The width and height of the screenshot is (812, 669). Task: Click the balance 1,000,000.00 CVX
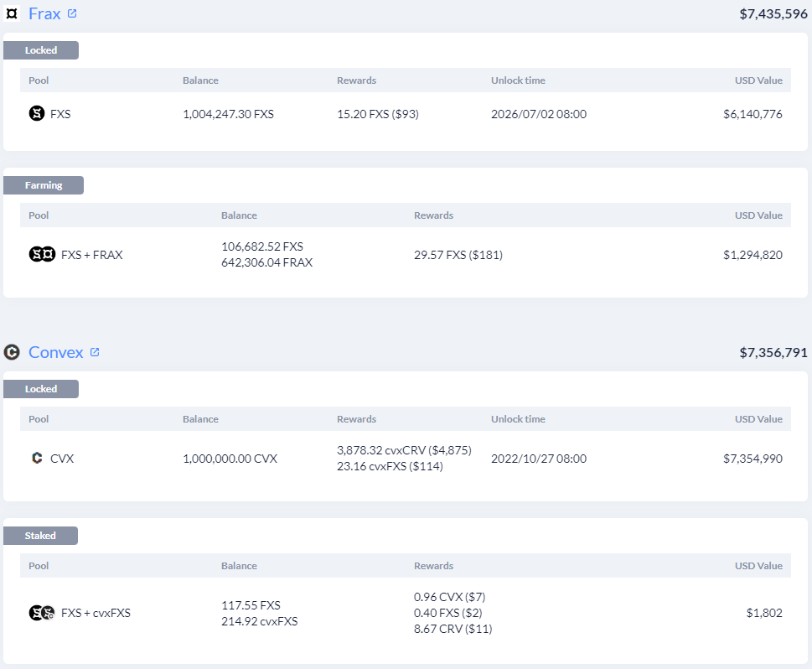pos(230,459)
